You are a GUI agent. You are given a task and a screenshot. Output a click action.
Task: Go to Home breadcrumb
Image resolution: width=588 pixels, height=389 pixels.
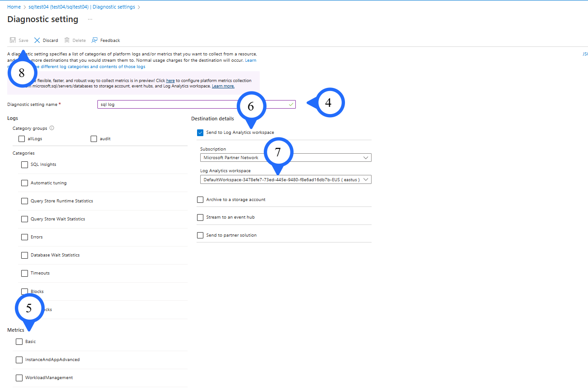click(x=14, y=7)
